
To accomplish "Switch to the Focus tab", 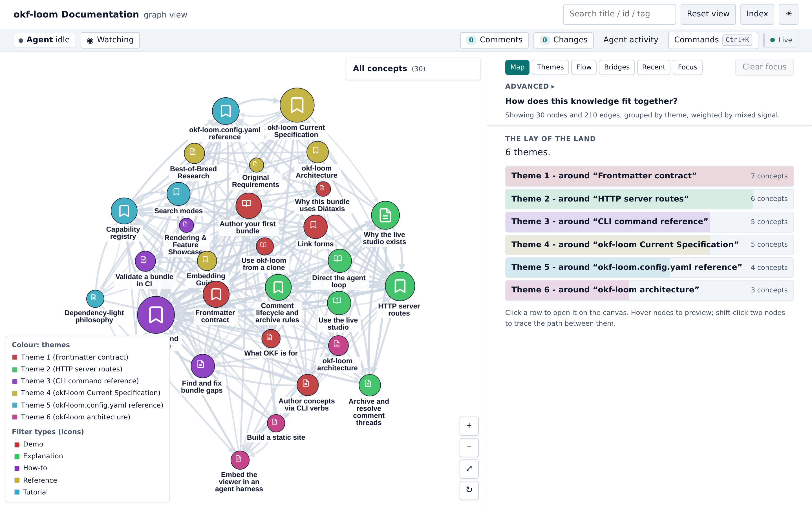I will click(x=687, y=67).
